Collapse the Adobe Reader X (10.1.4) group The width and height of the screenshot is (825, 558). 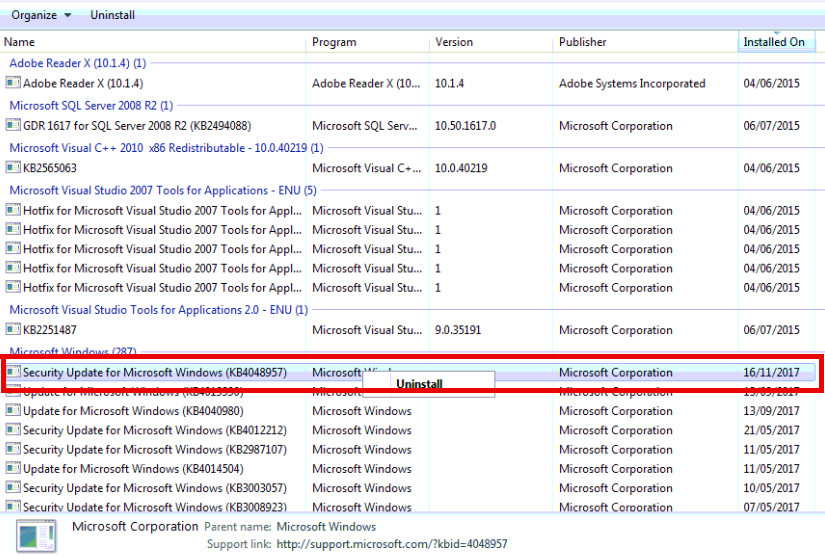point(77,63)
